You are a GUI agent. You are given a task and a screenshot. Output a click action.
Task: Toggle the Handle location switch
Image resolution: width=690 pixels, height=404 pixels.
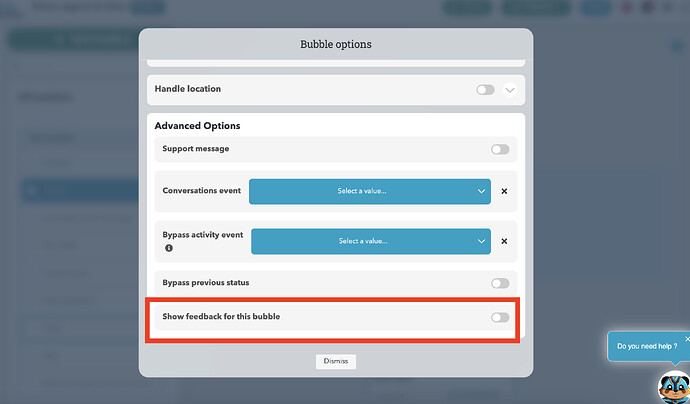tap(485, 90)
